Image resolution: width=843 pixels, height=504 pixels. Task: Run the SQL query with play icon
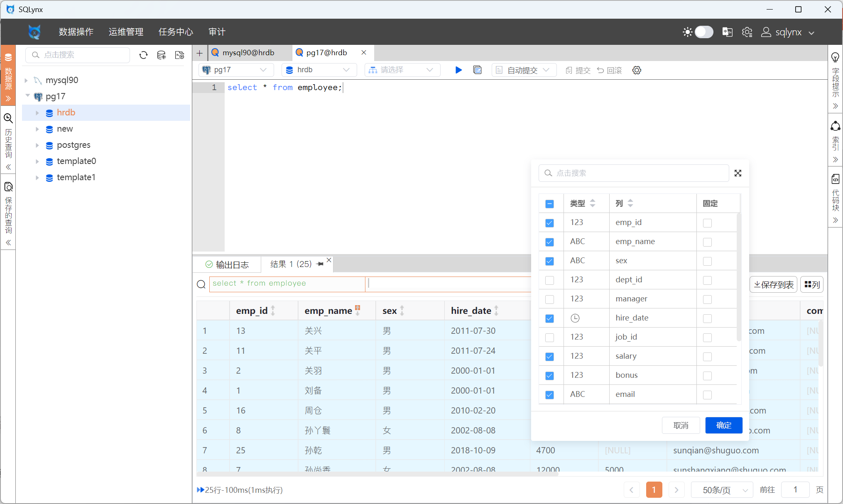tap(458, 70)
